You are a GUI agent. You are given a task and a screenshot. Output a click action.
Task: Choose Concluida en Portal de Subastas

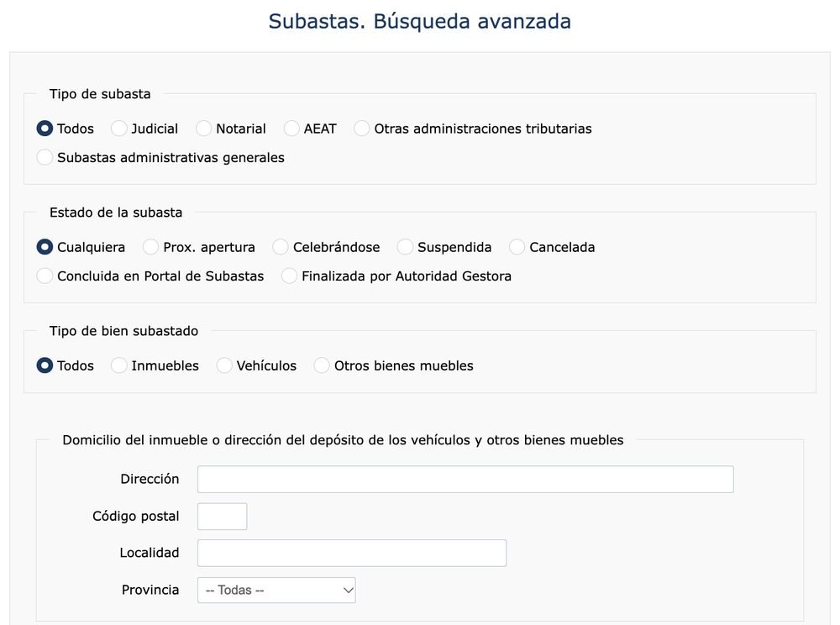pyautogui.click(x=45, y=276)
